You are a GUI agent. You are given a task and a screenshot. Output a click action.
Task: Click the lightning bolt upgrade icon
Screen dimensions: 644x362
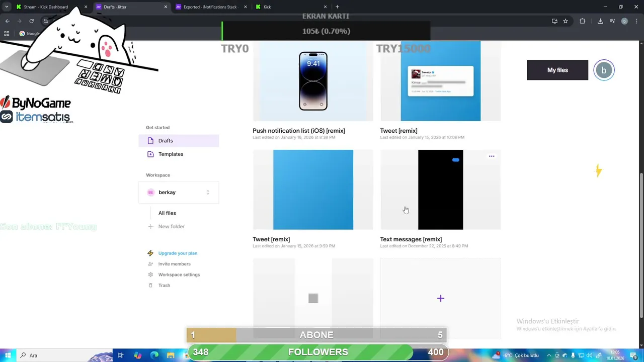click(x=150, y=253)
